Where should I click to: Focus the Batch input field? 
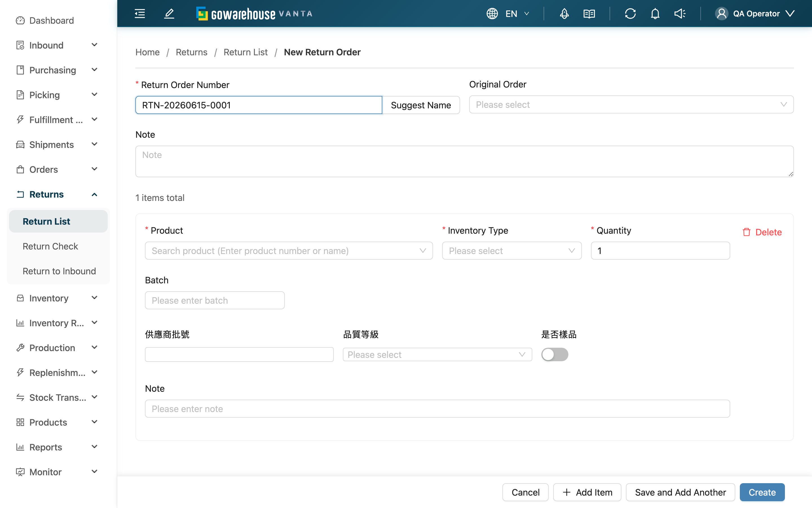click(x=215, y=300)
